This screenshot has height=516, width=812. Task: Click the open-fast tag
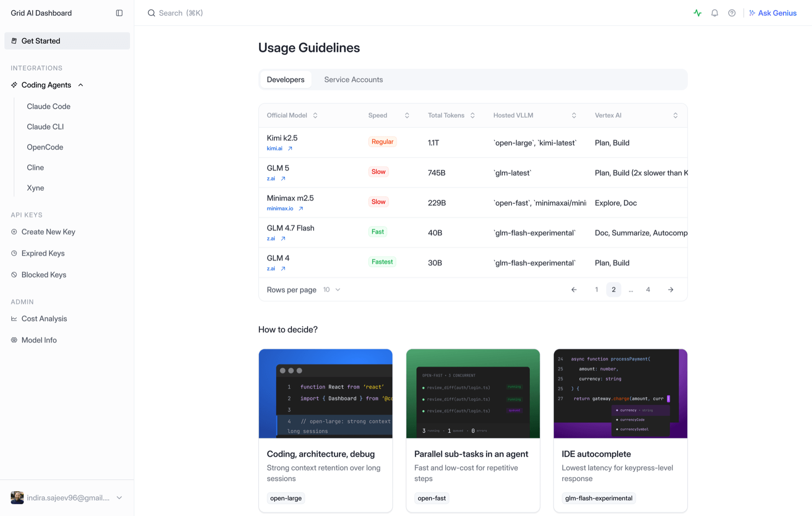tap(431, 498)
